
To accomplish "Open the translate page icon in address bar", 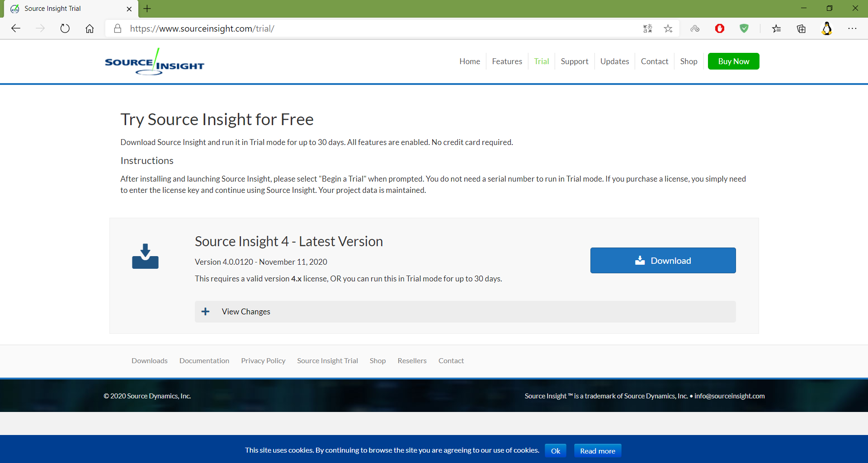I will [647, 28].
